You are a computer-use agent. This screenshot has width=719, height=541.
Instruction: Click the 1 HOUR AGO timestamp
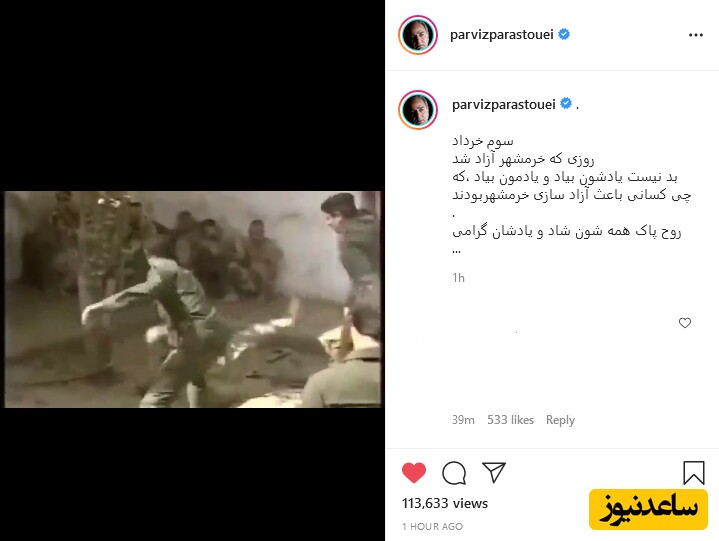(432, 526)
